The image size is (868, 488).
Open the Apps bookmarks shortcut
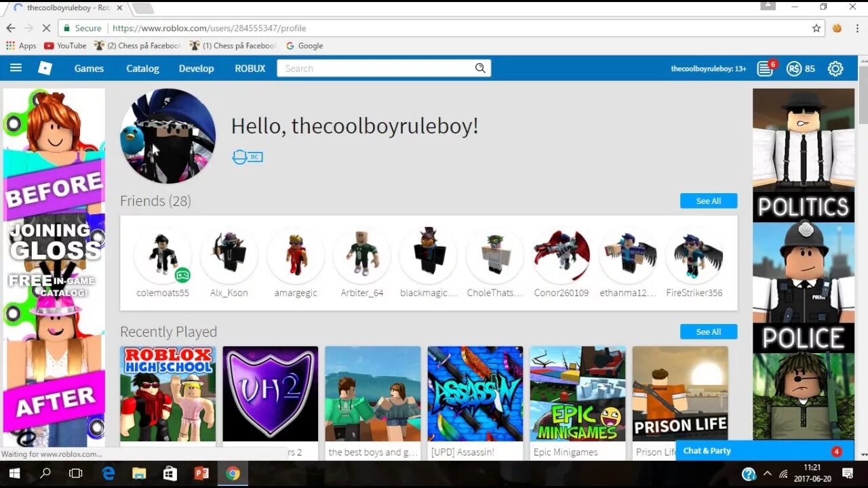click(21, 45)
